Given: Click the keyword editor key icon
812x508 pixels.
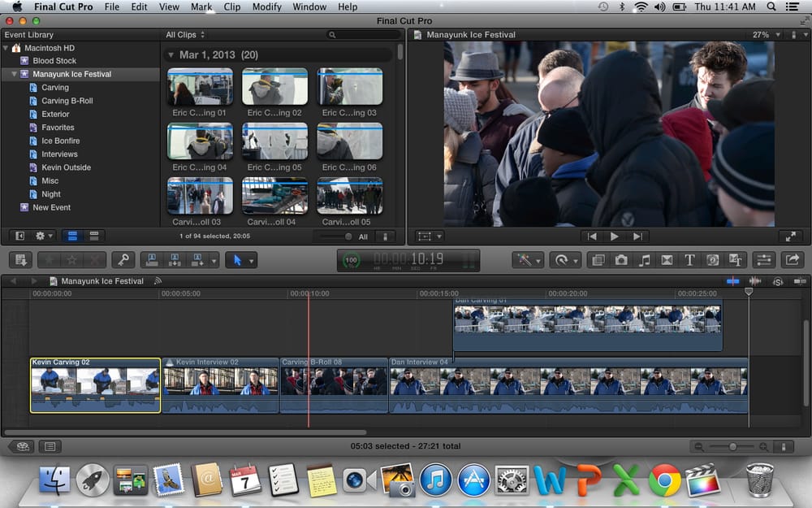Looking at the screenshot, I should coord(123,260).
